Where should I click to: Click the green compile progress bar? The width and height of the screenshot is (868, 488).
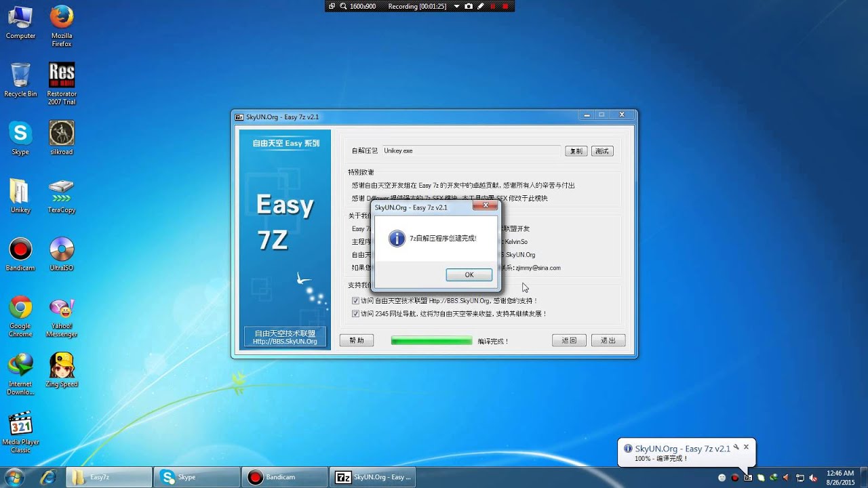pos(431,341)
